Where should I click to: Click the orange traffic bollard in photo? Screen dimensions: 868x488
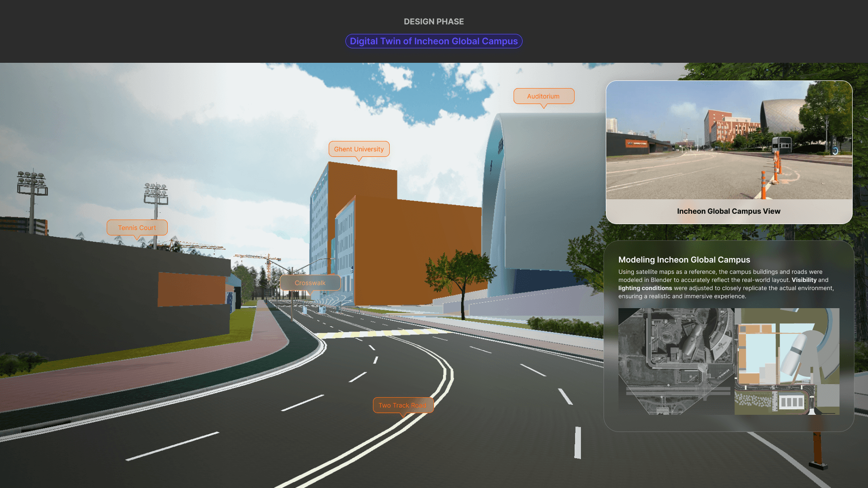(x=764, y=185)
